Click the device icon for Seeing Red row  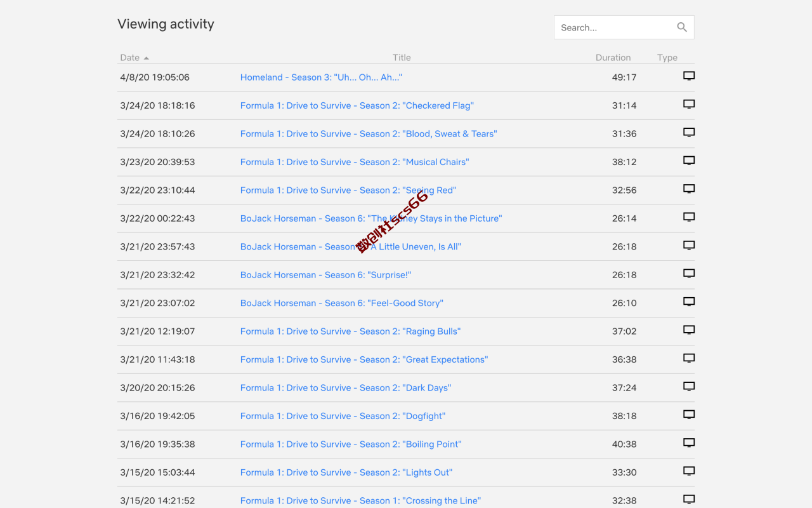(689, 189)
